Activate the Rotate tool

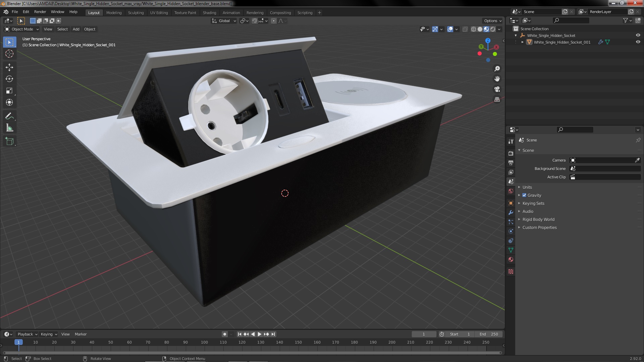pos(9,79)
